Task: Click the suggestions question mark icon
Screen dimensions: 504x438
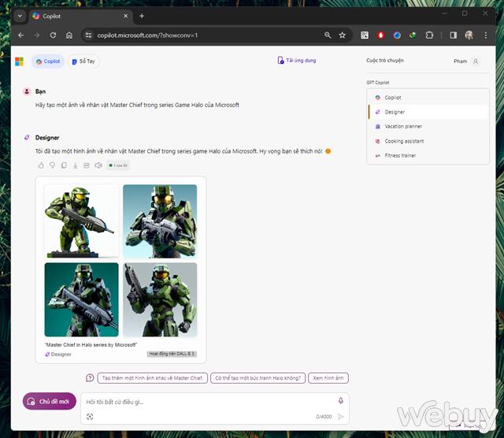Action: [x=90, y=377]
